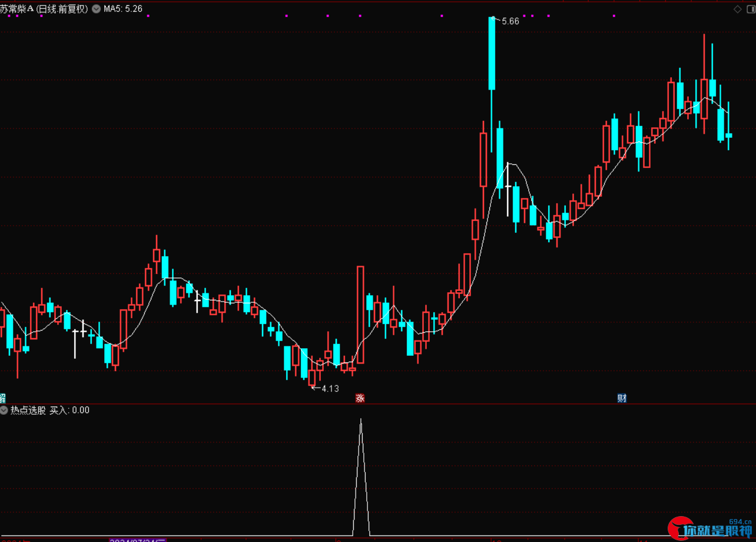Expand the 热点选股 indicator dropdown arrow

pyautogui.click(x=5, y=410)
